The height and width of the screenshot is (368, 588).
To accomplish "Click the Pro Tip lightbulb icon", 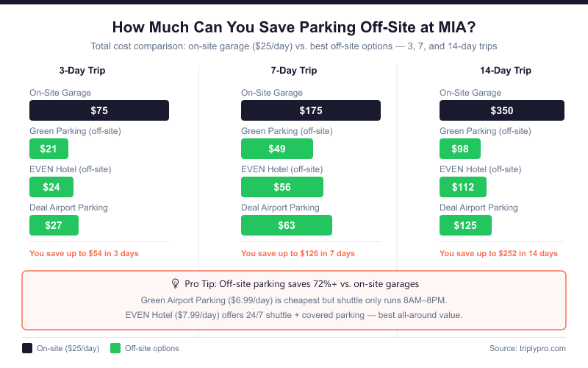I will 176,283.
